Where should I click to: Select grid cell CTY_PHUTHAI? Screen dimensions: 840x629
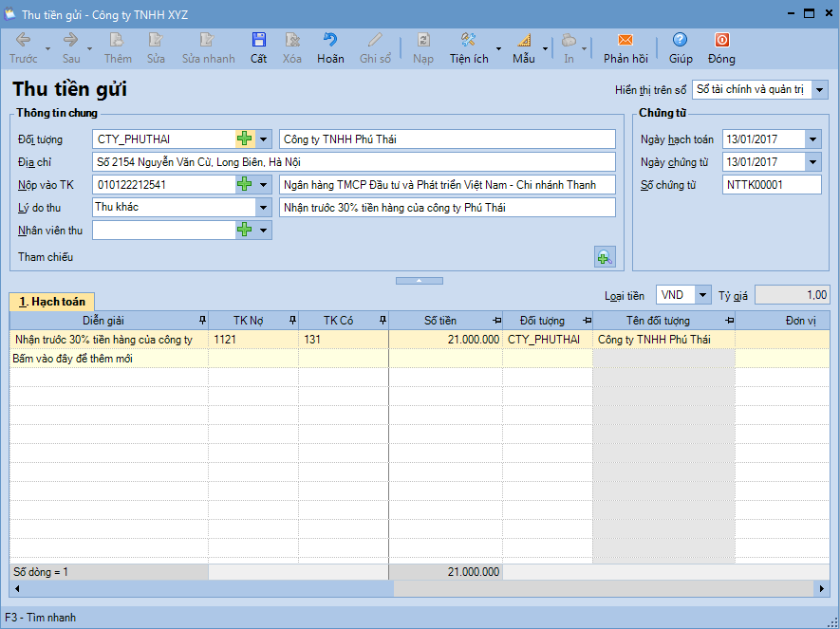(x=548, y=340)
